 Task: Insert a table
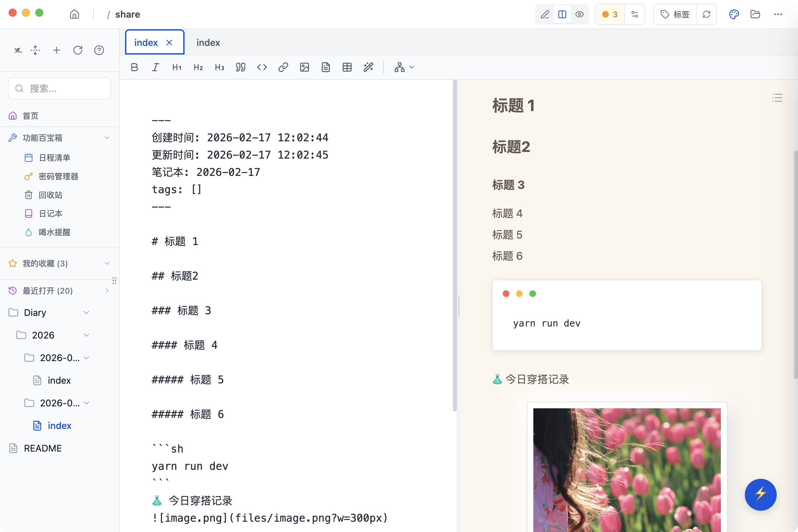click(x=347, y=67)
